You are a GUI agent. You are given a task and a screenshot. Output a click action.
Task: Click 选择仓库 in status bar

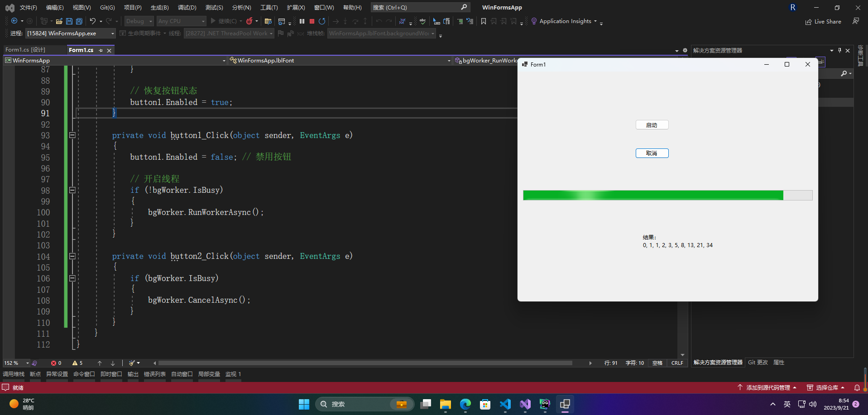(826, 388)
